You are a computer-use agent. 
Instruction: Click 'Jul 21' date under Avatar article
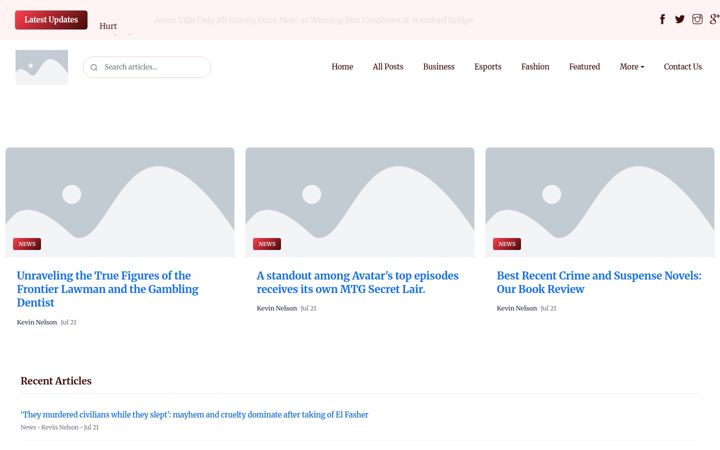309,308
